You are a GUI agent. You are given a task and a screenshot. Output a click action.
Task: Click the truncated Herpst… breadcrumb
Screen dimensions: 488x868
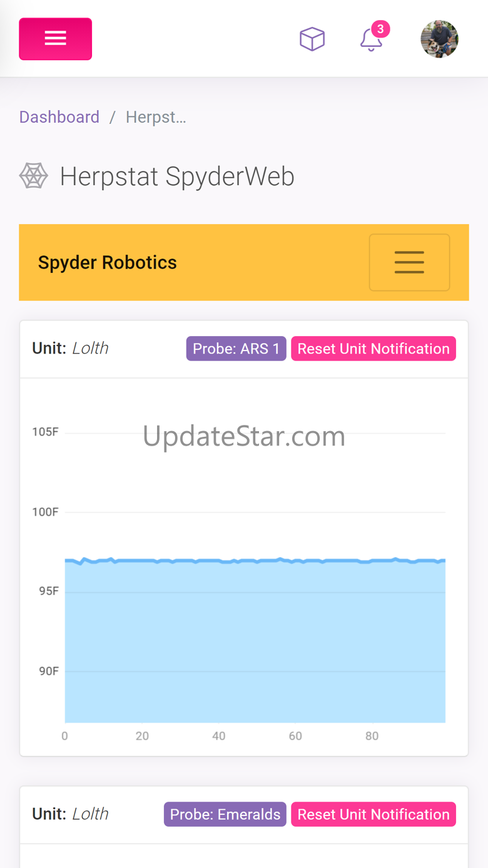click(x=156, y=117)
